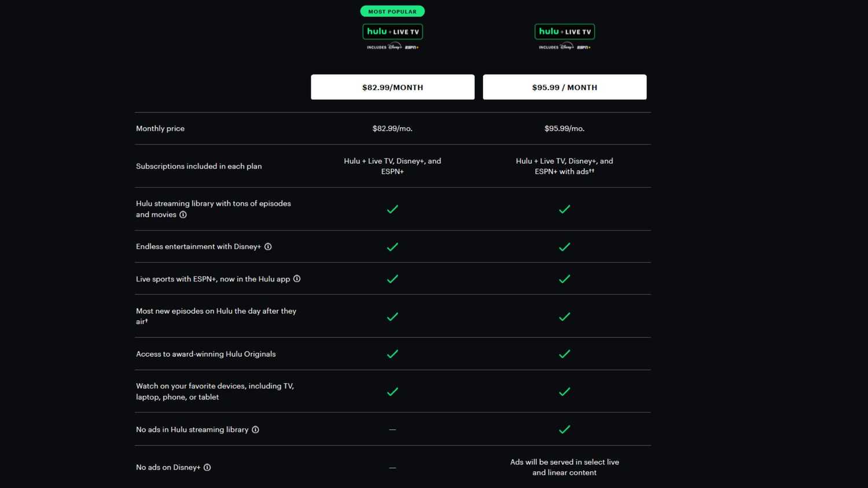Click the second Hulu + Live TV logo
Viewport: 868px width, 488px height.
coord(564,31)
